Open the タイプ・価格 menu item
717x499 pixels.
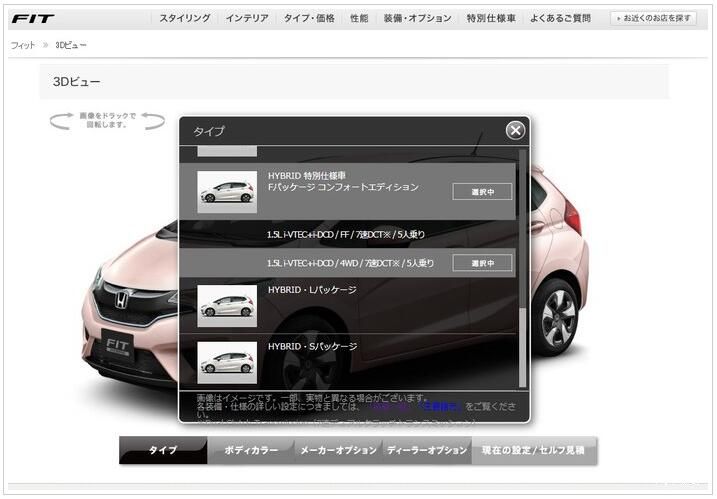tap(309, 18)
